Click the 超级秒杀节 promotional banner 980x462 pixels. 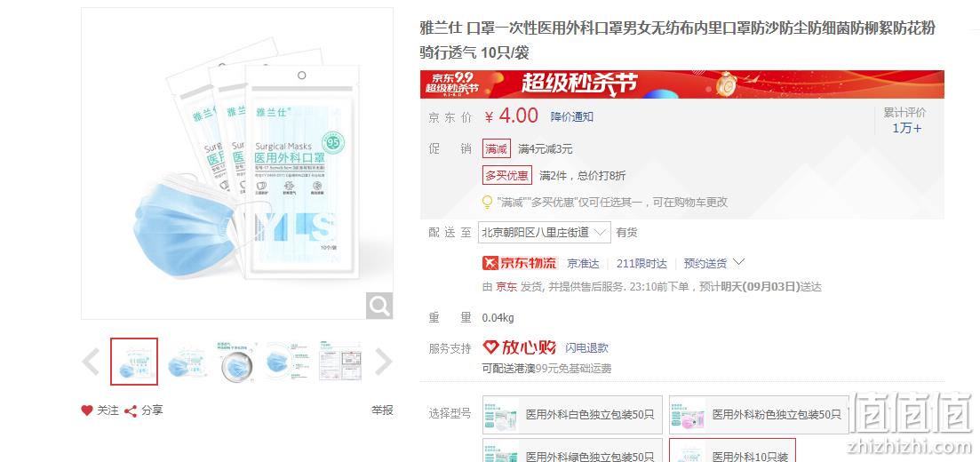(x=681, y=84)
